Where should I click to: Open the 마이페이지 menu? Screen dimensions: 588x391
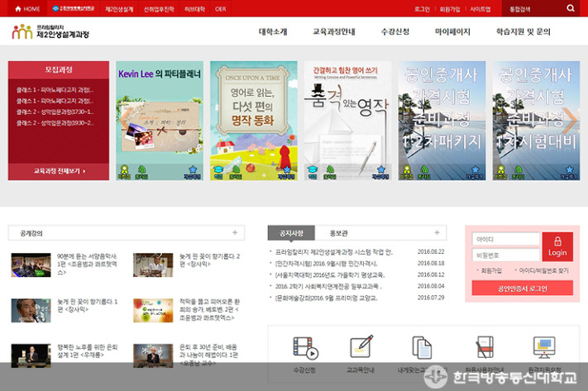click(452, 32)
